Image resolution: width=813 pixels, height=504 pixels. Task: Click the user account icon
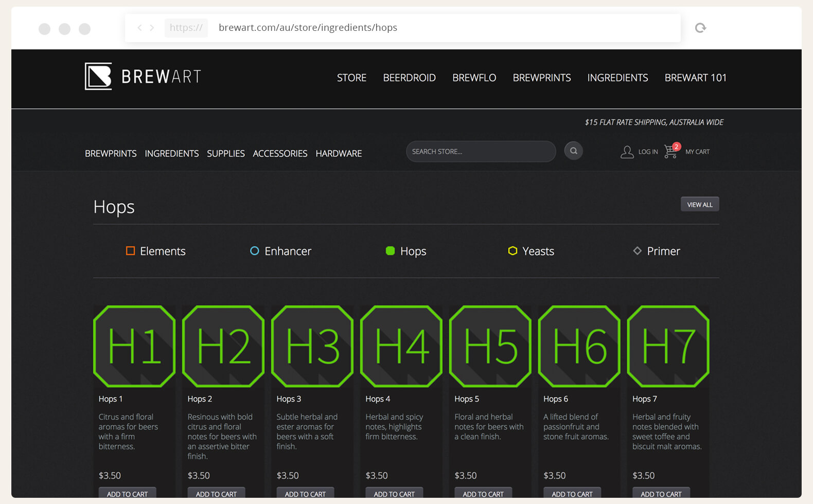click(627, 152)
